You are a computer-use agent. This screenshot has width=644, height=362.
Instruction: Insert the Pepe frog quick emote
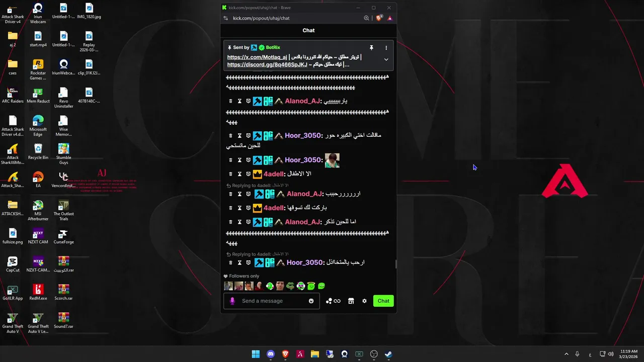[290, 286]
